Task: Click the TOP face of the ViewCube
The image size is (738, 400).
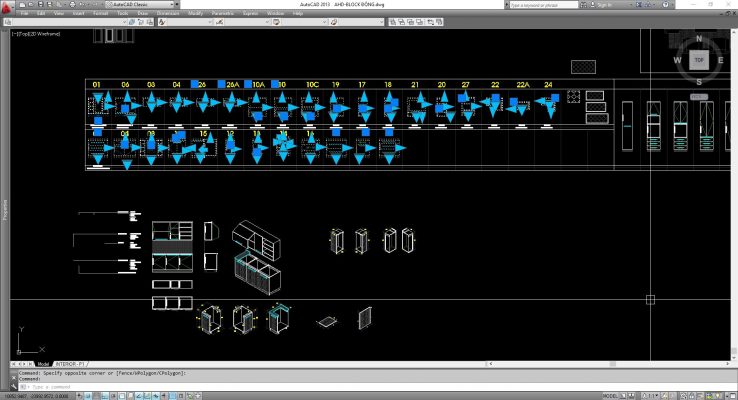Action: click(x=700, y=59)
